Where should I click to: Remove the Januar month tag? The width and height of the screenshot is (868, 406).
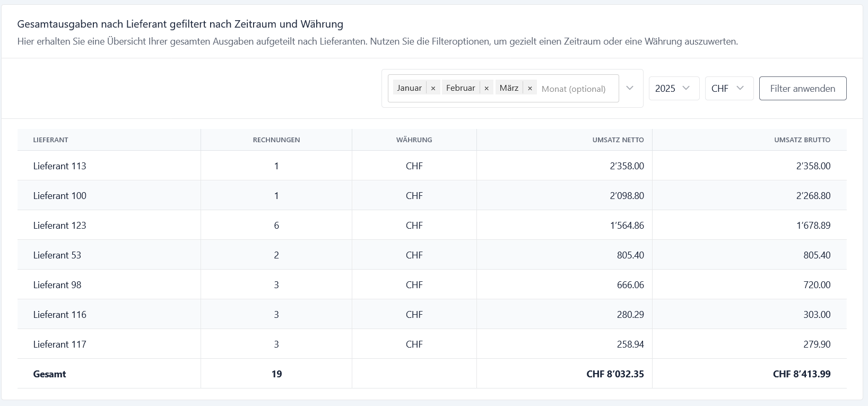tap(433, 88)
